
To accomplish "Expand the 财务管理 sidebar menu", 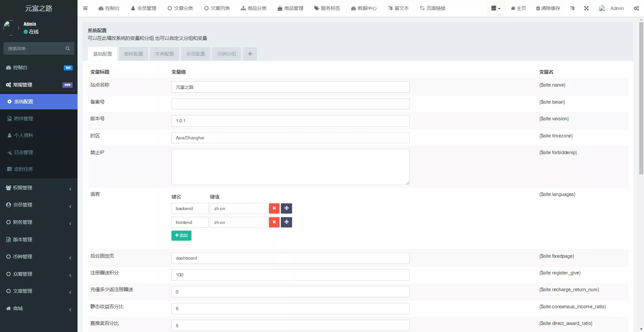I will [39, 222].
